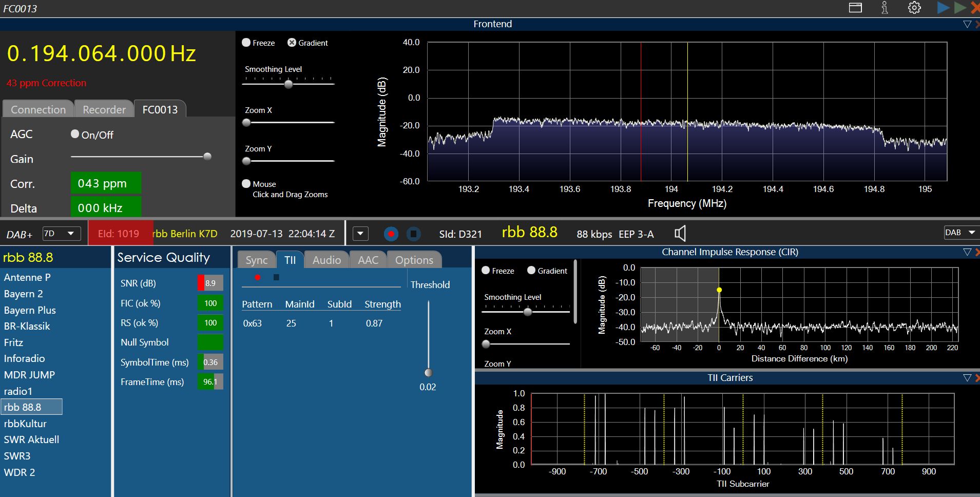Select the Inforadio service
This screenshot has height=497, width=980.
(x=25, y=358)
